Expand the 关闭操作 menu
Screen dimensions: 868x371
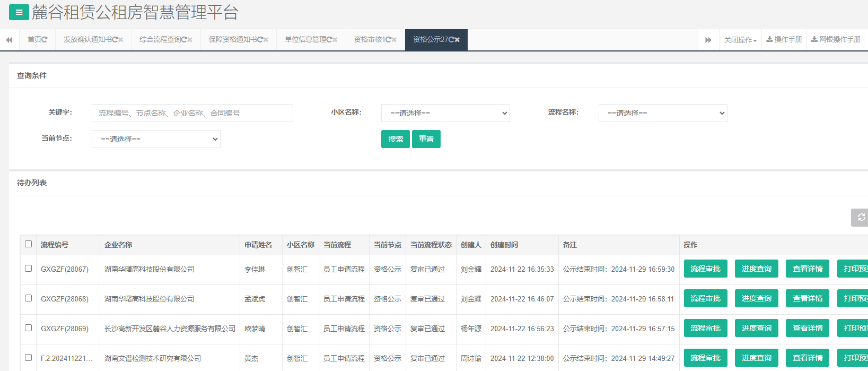(740, 40)
